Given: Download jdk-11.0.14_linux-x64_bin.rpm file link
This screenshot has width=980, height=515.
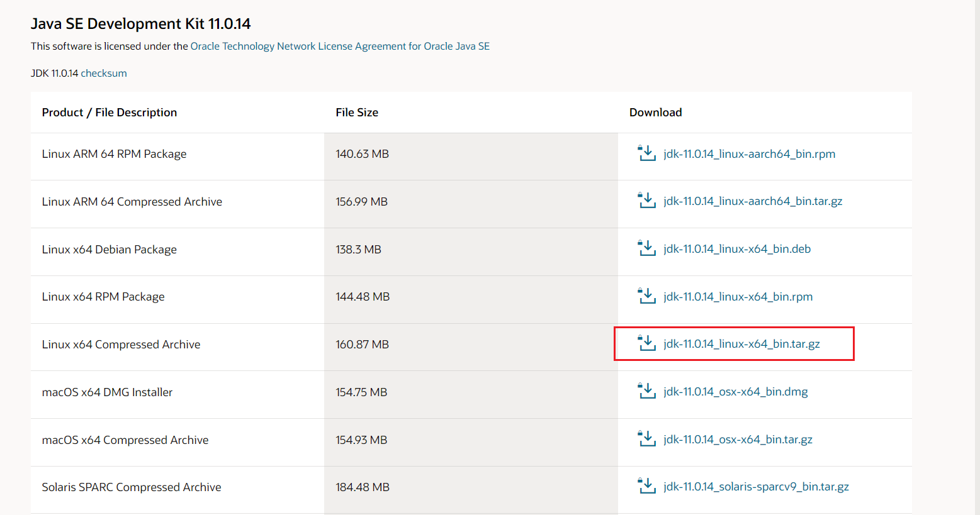Looking at the screenshot, I should click(x=738, y=297).
